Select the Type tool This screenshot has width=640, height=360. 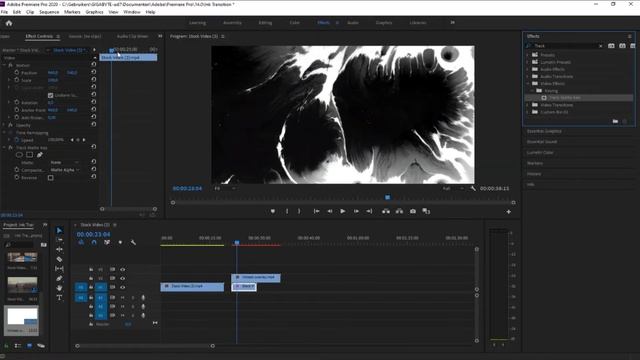pyautogui.click(x=59, y=298)
